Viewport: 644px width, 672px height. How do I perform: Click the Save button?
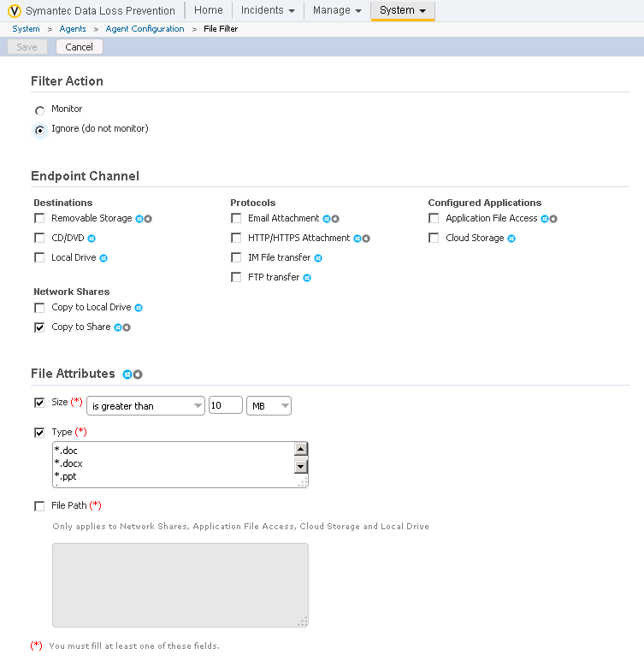tap(27, 47)
